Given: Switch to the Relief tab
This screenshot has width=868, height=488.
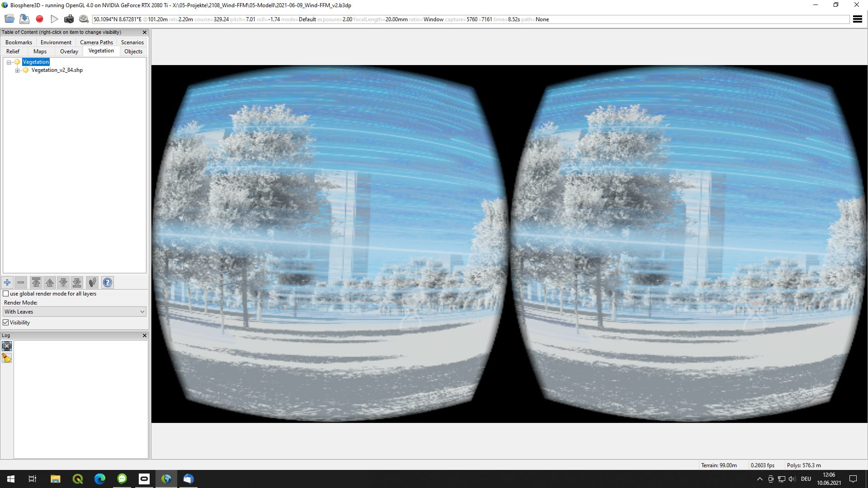Looking at the screenshot, I should [x=13, y=52].
